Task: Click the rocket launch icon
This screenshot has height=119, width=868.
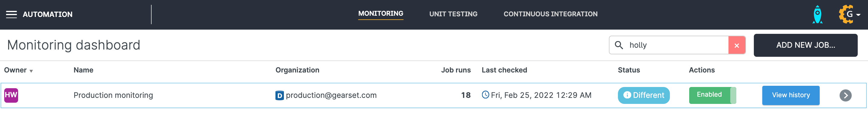Action: tap(818, 14)
